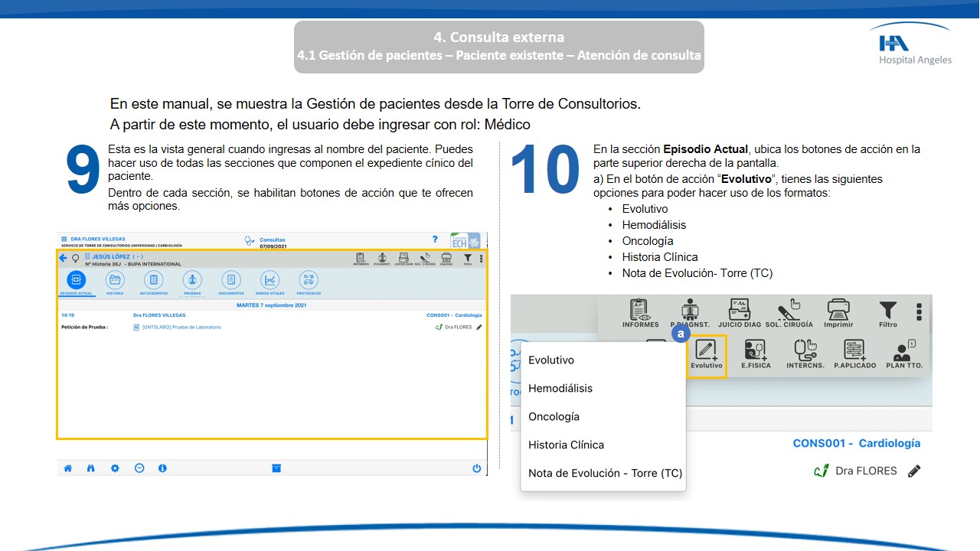Screen dimensions: 980x551
Task: Click the P.APLICADO action icon
Action: tap(854, 354)
